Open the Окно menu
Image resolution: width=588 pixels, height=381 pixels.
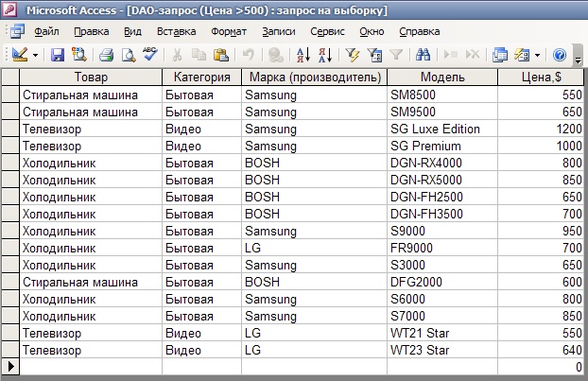click(372, 31)
